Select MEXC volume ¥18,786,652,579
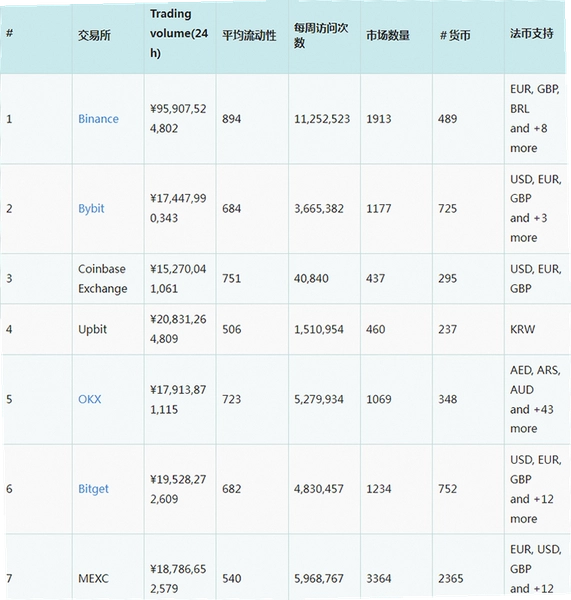This screenshot has height=600, width=571. [178, 579]
